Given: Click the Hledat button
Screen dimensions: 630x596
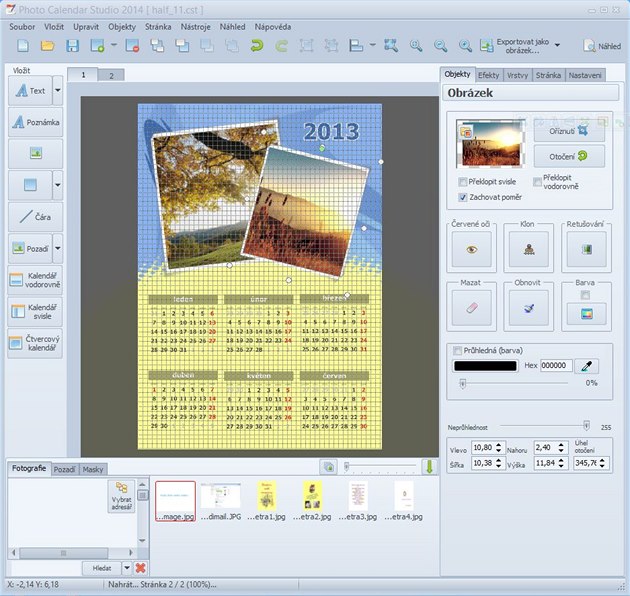Looking at the screenshot, I should click(x=102, y=568).
